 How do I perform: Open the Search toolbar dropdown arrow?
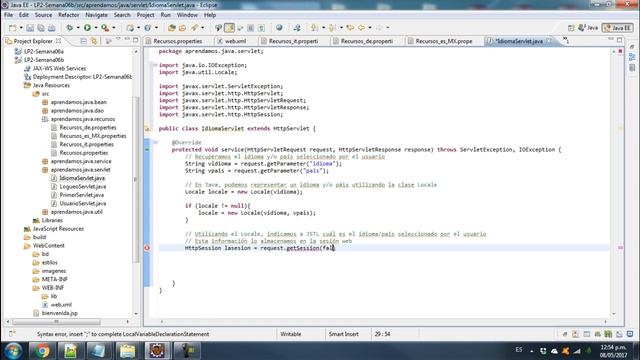pyautogui.click(x=203, y=28)
